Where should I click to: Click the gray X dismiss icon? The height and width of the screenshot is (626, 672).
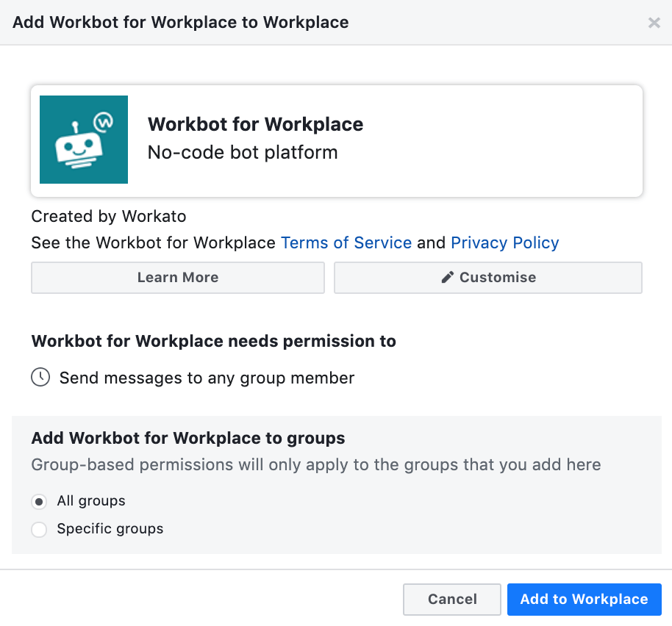tap(654, 22)
